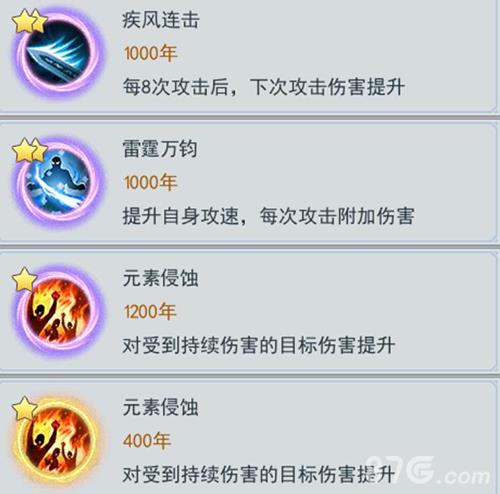Click the purple-ringed 元素侵蚀 fire icon

pyautogui.click(x=57, y=312)
